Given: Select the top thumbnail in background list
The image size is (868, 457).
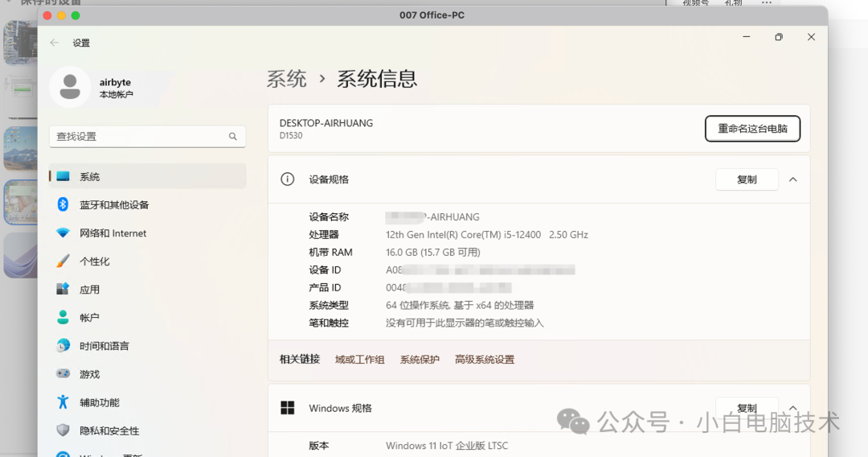Looking at the screenshot, I should click(x=20, y=43).
